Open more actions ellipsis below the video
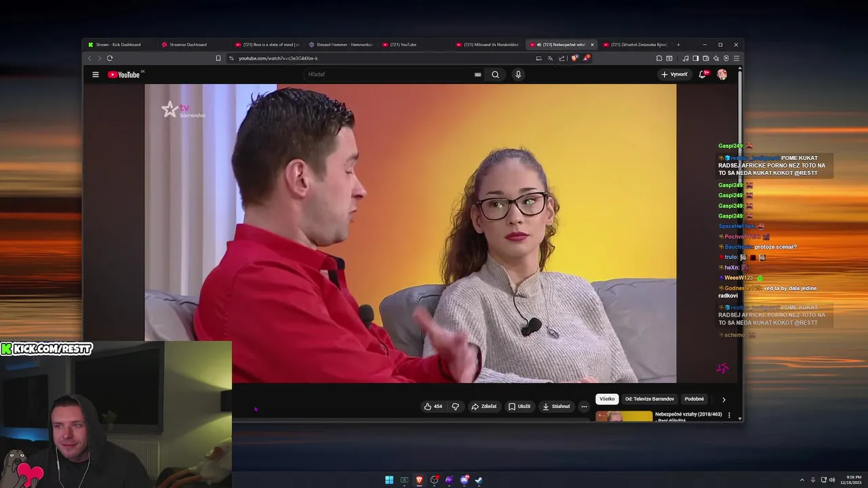The image size is (868, 488). tap(584, 407)
